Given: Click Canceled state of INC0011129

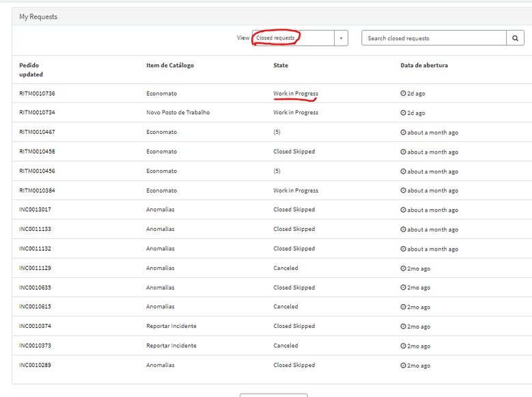Looking at the screenshot, I should pos(285,268).
